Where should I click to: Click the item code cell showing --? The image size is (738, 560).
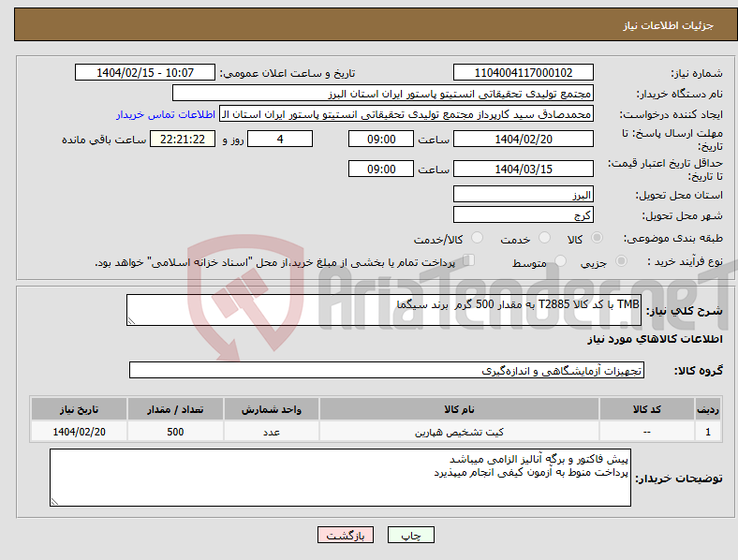(x=647, y=432)
